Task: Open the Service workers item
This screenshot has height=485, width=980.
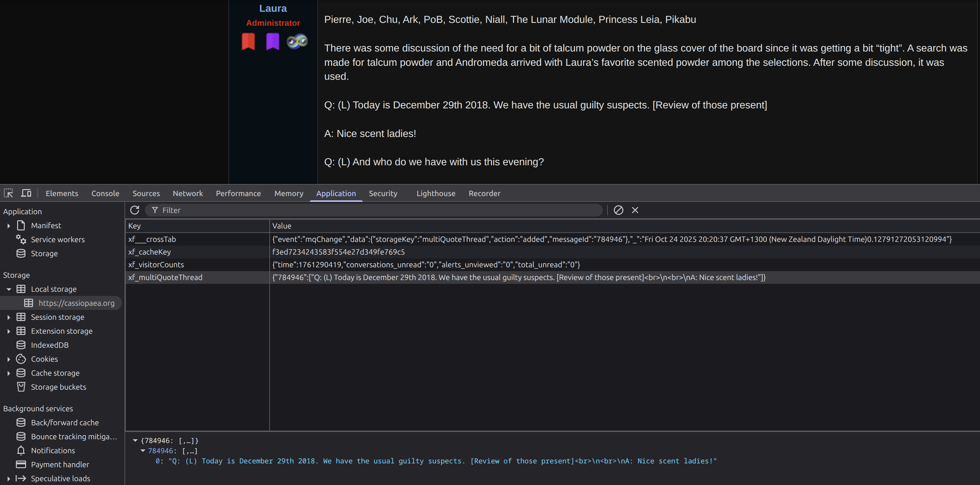Action: tap(57, 239)
